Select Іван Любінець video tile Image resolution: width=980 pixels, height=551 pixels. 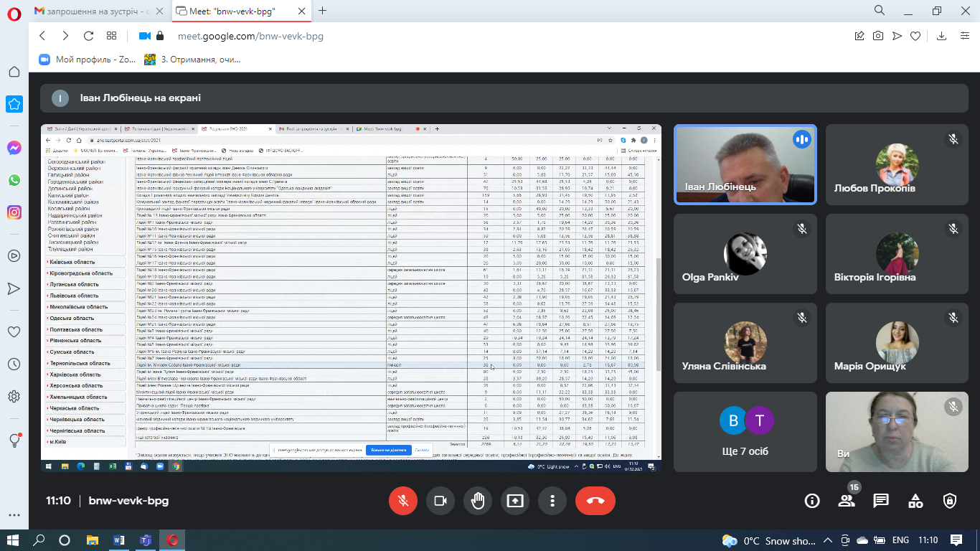(745, 164)
